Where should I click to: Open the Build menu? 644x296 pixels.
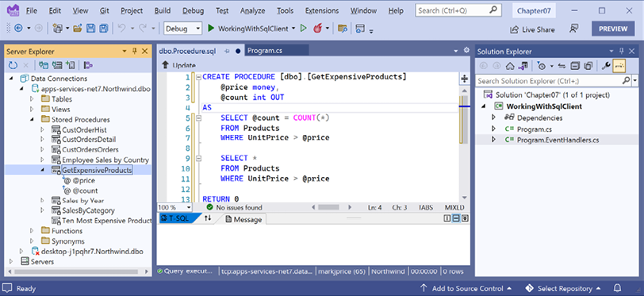(163, 10)
